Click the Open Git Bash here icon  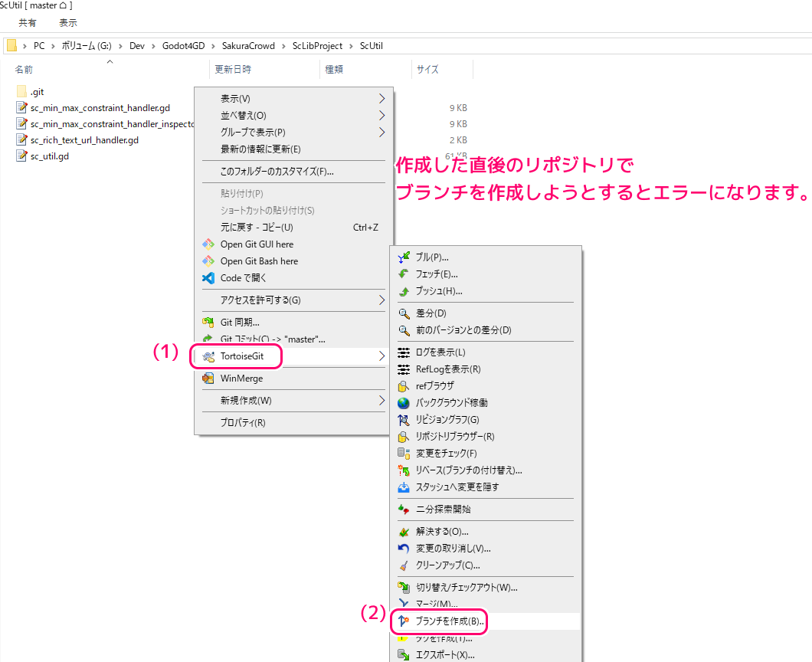tap(208, 261)
